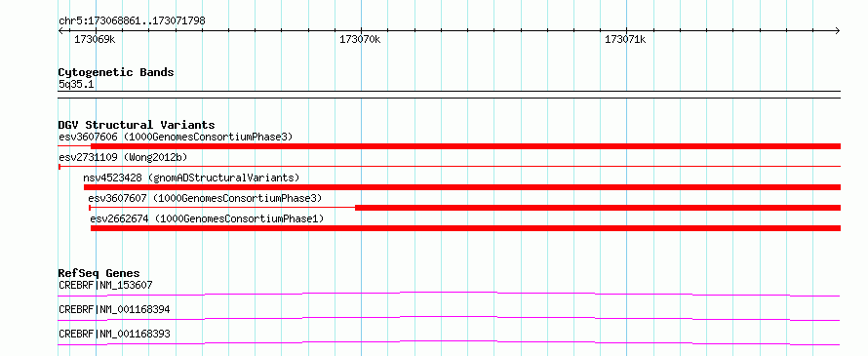Open the nsv4523428 gnomAD variant label
The height and width of the screenshot is (356, 868).
click(191, 178)
